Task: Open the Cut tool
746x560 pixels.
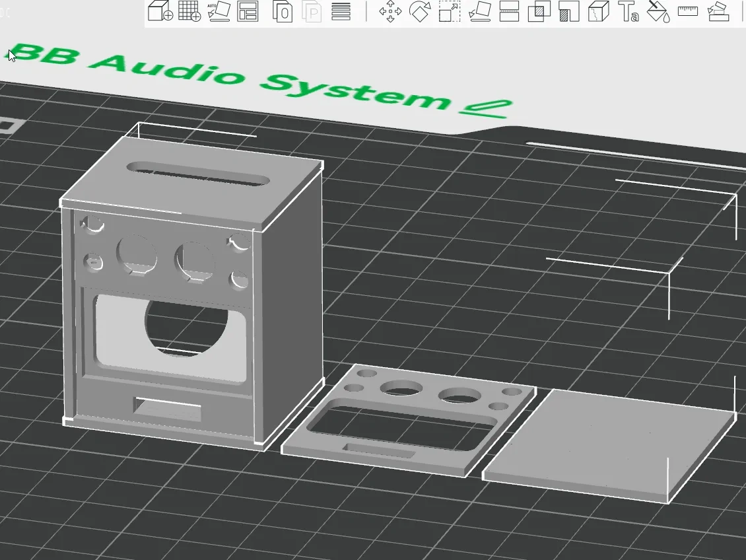Action: pyautogui.click(x=509, y=11)
